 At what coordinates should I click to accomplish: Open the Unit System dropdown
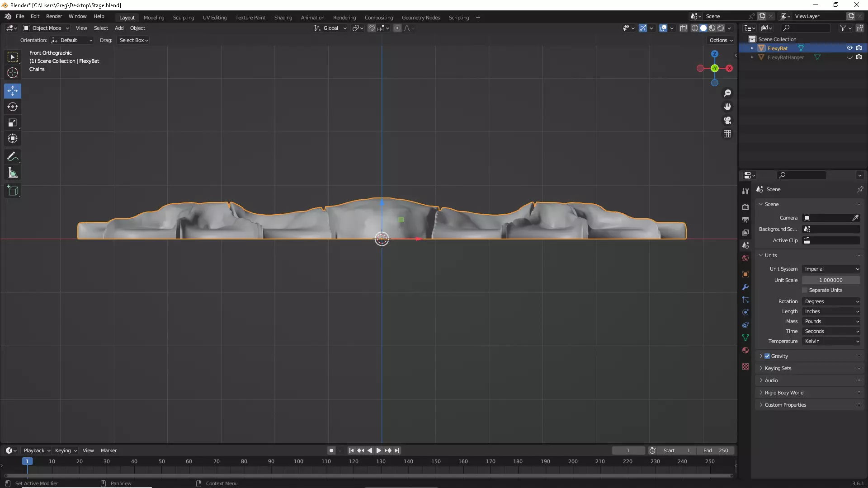(x=831, y=269)
